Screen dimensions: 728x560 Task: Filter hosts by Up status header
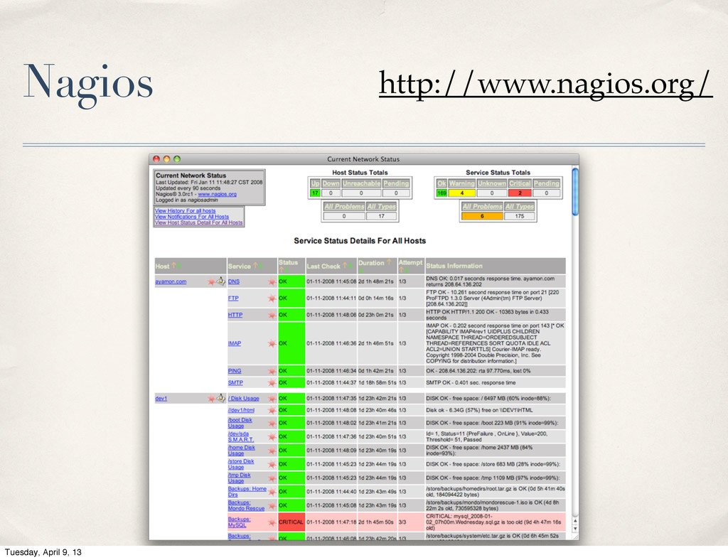[315, 183]
